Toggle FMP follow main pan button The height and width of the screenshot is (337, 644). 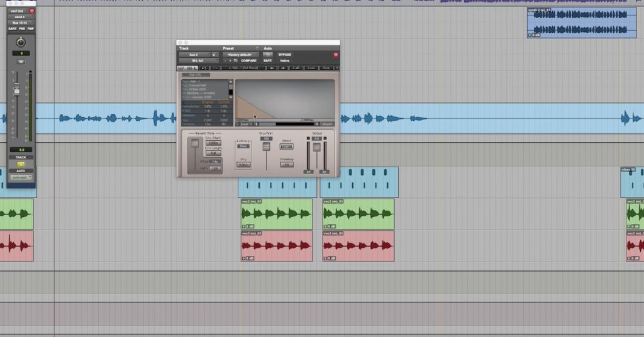[x=30, y=29]
